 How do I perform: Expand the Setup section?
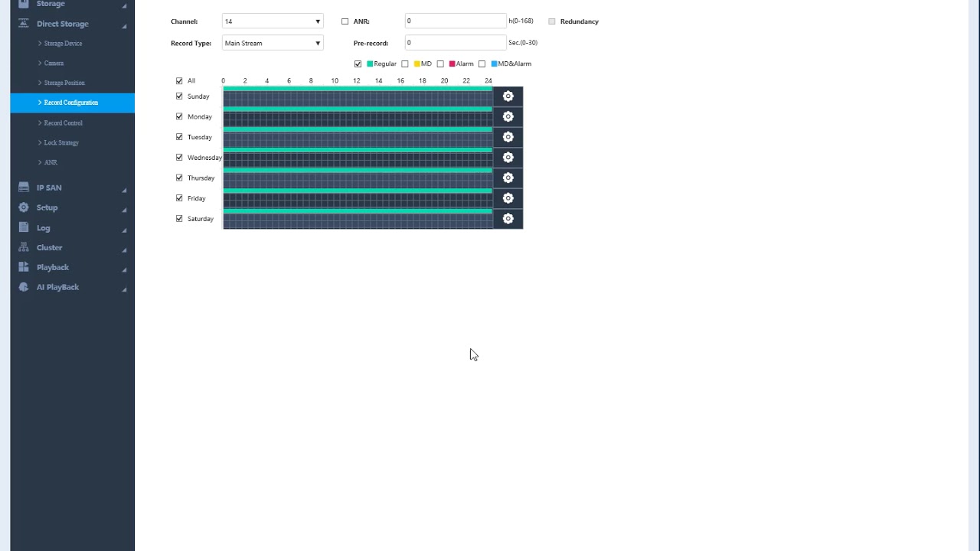click(124, 210)
